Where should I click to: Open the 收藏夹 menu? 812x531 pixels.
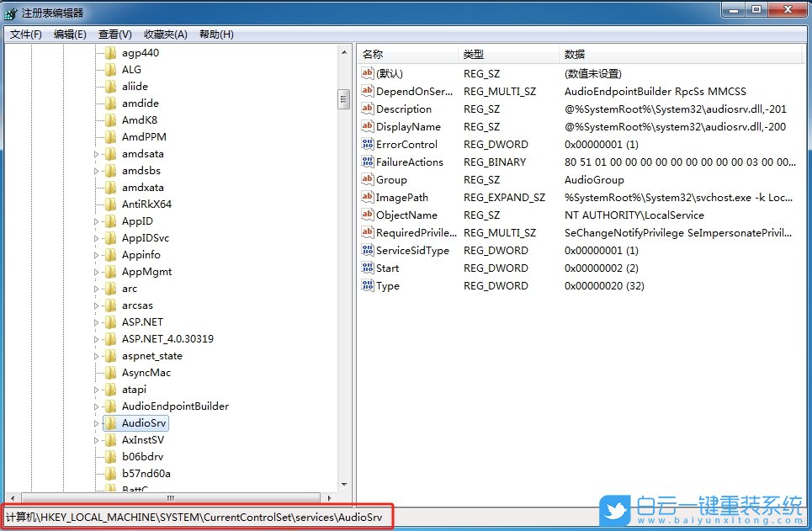(x=167, y=34)
